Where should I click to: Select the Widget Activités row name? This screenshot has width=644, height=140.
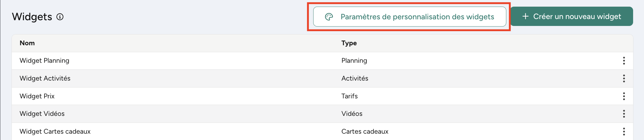(x=45, y=78)
